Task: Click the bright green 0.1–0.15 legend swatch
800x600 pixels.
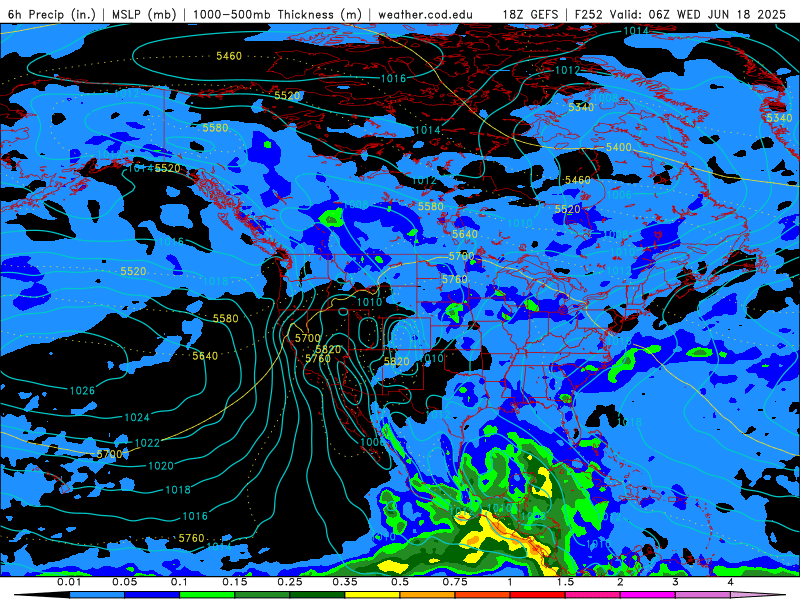Action: (207, 595)
